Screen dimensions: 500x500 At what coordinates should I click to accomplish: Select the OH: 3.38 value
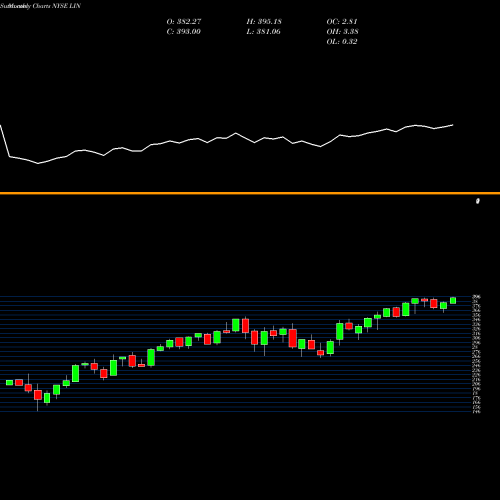pyautogui.click(x=342, y=32)
